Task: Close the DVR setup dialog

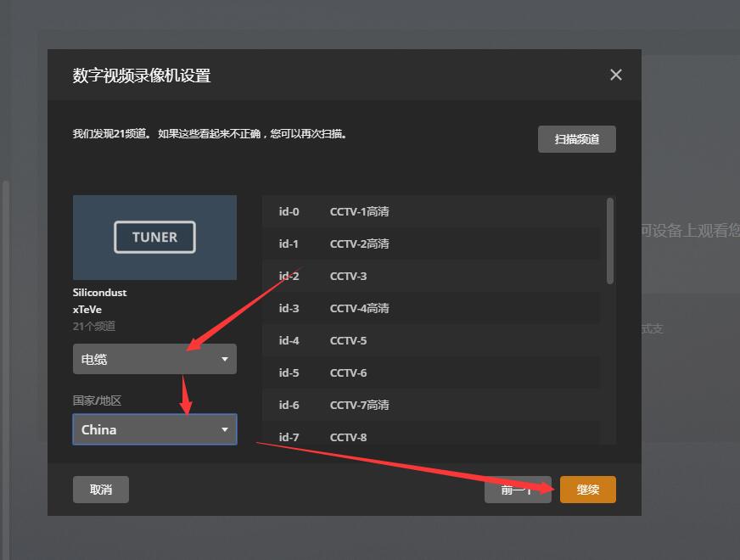Action: pyautogui.click(x=616, y=75)
